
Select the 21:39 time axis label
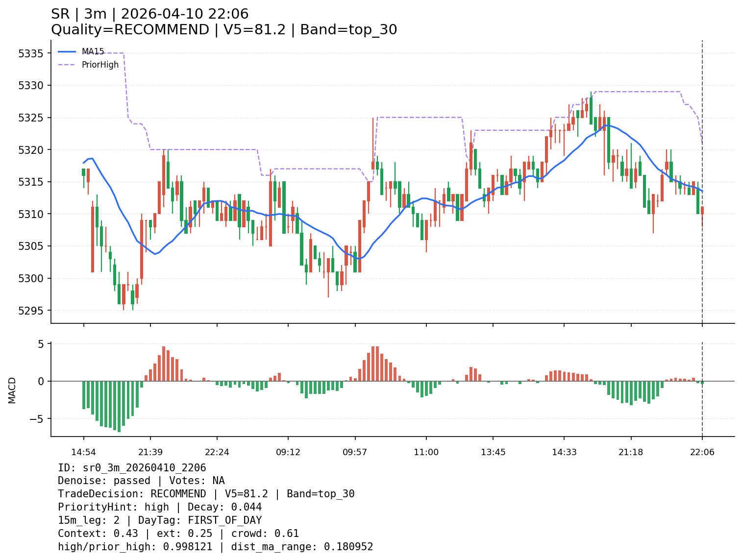pos(150,452)
